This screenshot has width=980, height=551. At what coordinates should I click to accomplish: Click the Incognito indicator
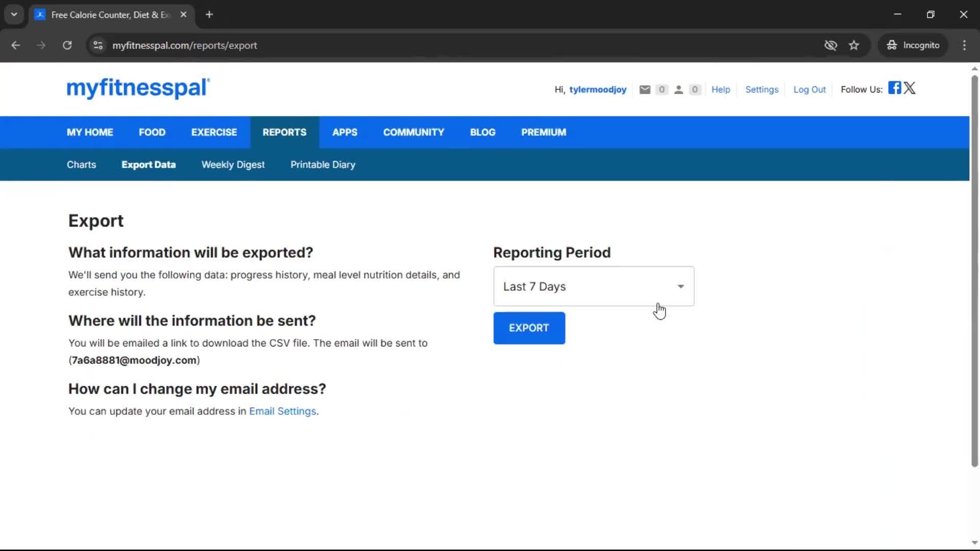click(x=913, y=45)
